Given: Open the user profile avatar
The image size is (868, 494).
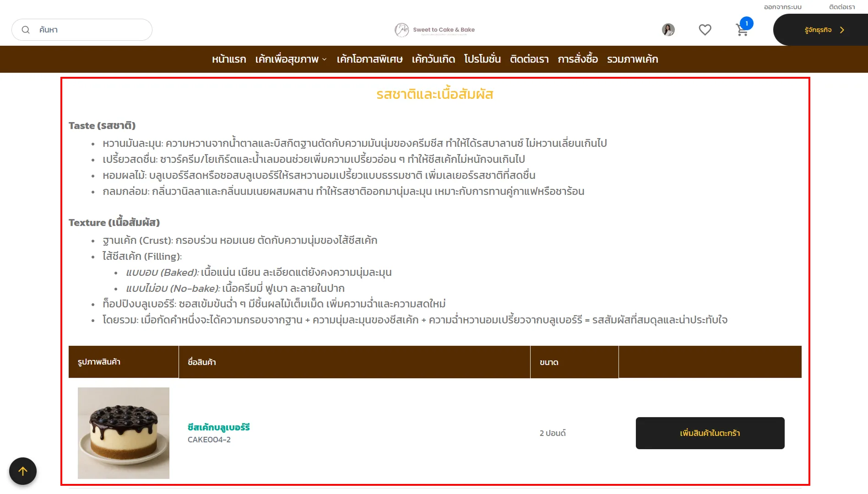Looking at the screenshot, I should pos(668,30).
